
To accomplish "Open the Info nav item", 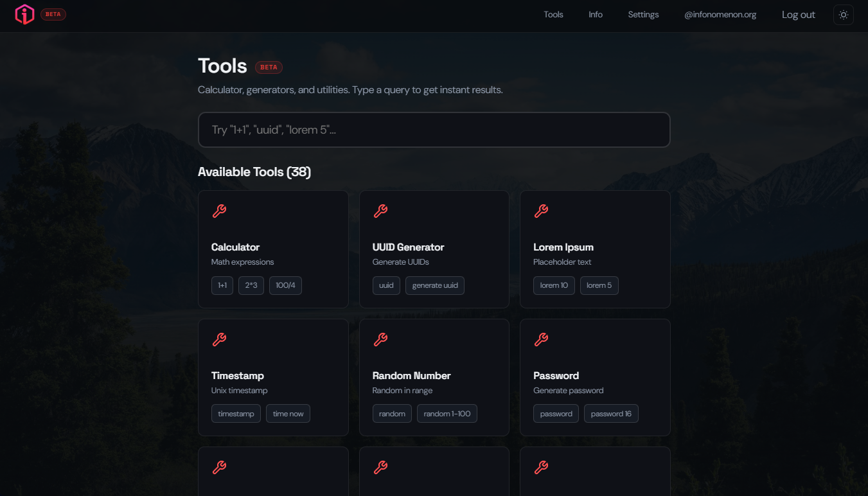I will pos(596,15).
